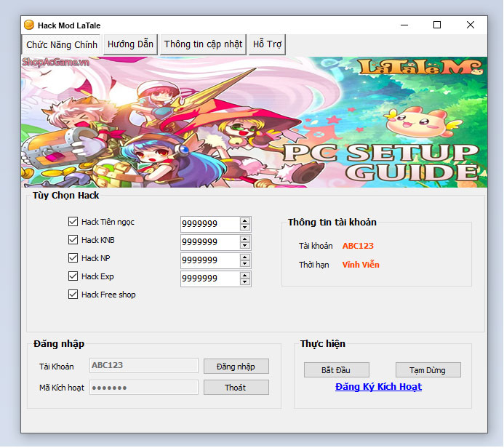Click the ABC123 account name text

pos(358,246)
